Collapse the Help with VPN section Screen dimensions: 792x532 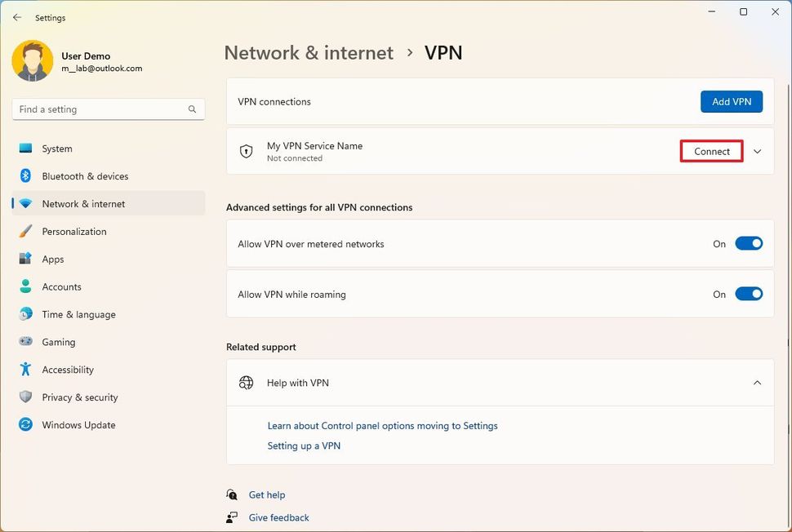[x=757, y=383]
